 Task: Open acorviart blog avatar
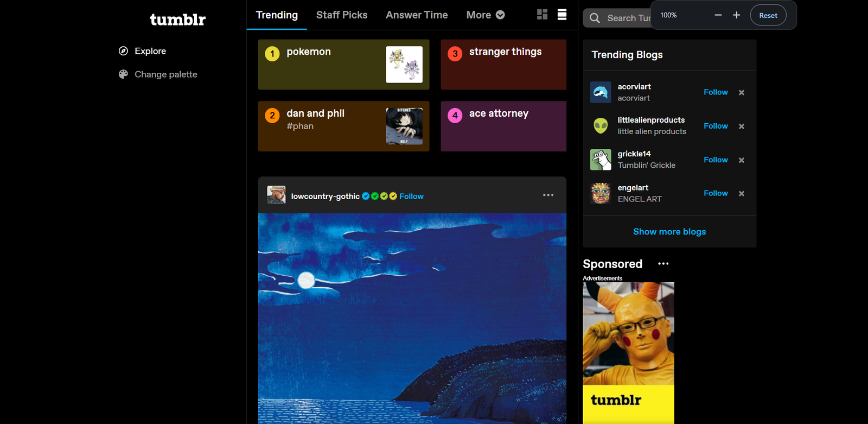click(x=601, y=92)
